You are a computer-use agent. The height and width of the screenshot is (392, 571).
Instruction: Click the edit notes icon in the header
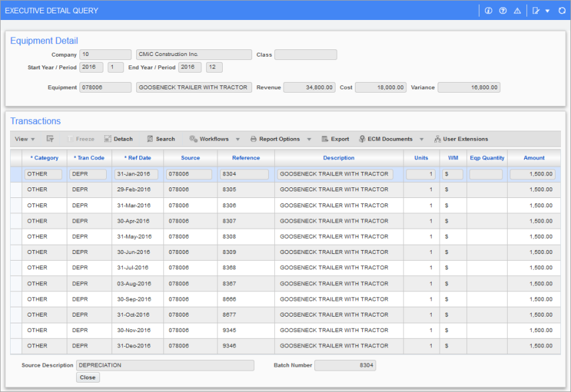536,11
